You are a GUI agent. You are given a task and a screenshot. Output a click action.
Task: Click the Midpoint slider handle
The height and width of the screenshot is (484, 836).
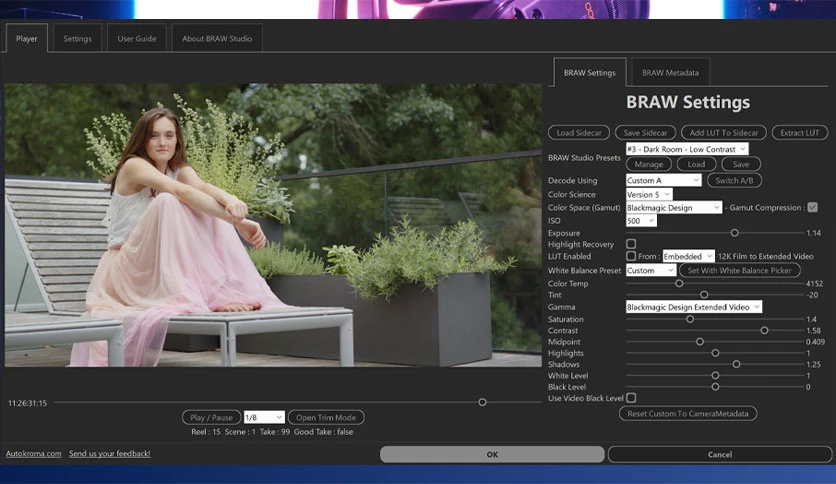tap(700, 342)
